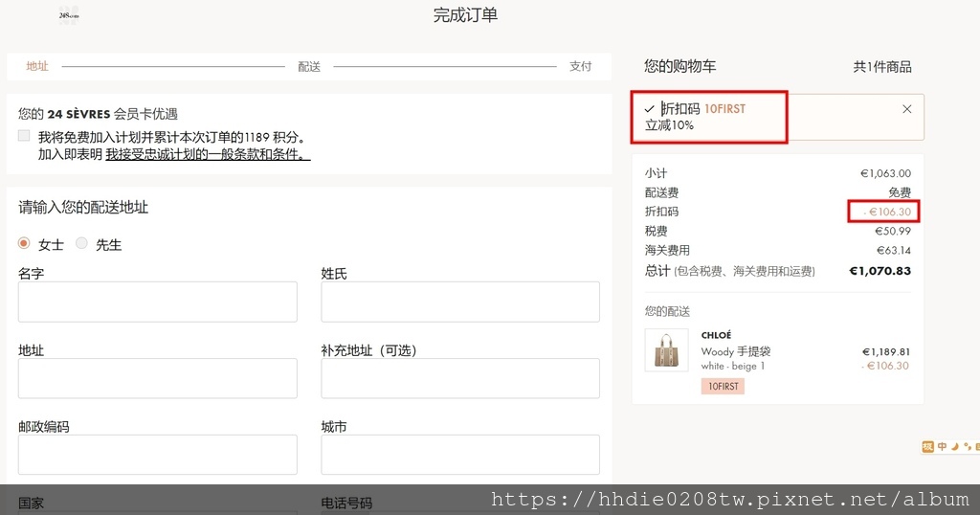This screenshot has width=980, height=515.
Task: Click the 10FIRST tag under the product
Action: tap(723, 387)
